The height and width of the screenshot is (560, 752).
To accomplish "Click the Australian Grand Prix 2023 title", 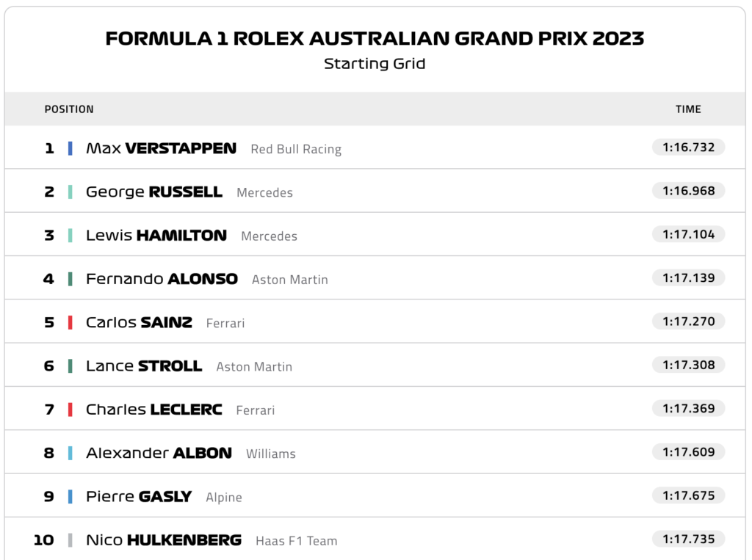I will coord(375,39).
